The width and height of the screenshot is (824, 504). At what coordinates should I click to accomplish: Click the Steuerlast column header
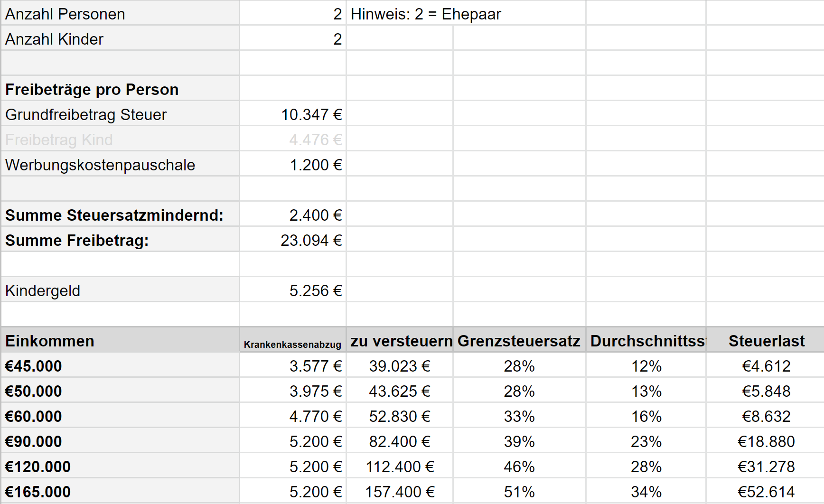(766, 341)
